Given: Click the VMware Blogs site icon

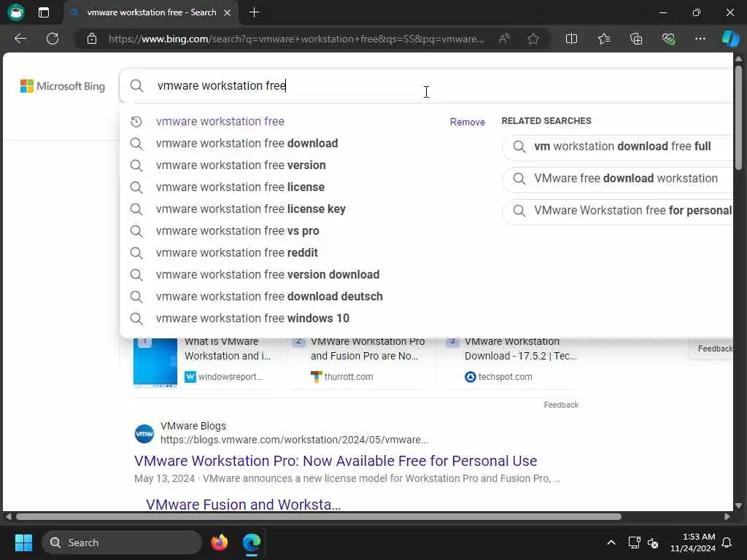Looking at the screenshot, I should [144, 434].
